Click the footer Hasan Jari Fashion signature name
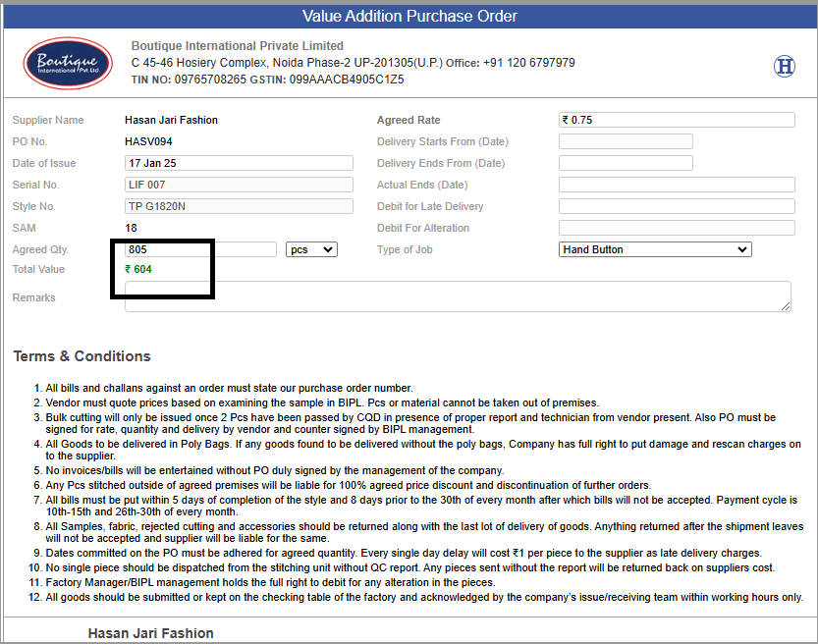818x644 pixels. (151, 633)
